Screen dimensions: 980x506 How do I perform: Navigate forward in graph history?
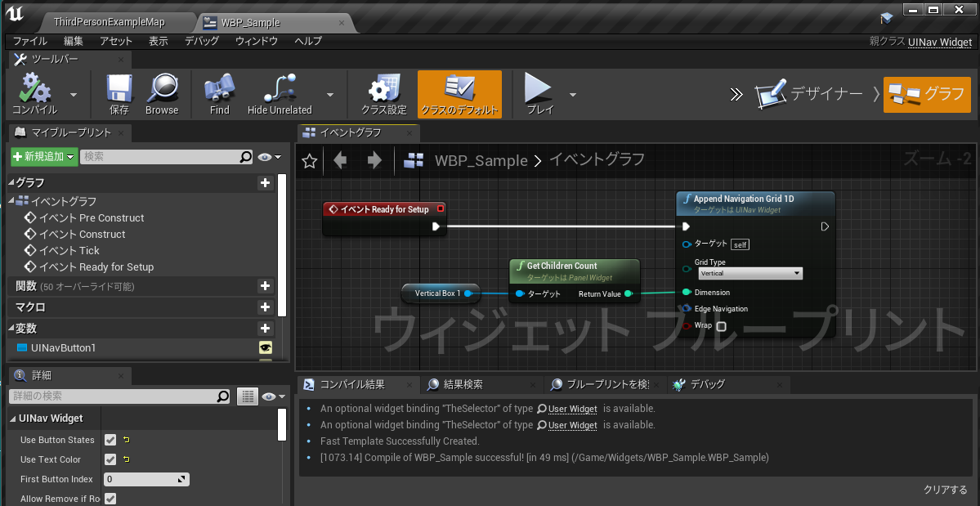click(x=374, y=161)
